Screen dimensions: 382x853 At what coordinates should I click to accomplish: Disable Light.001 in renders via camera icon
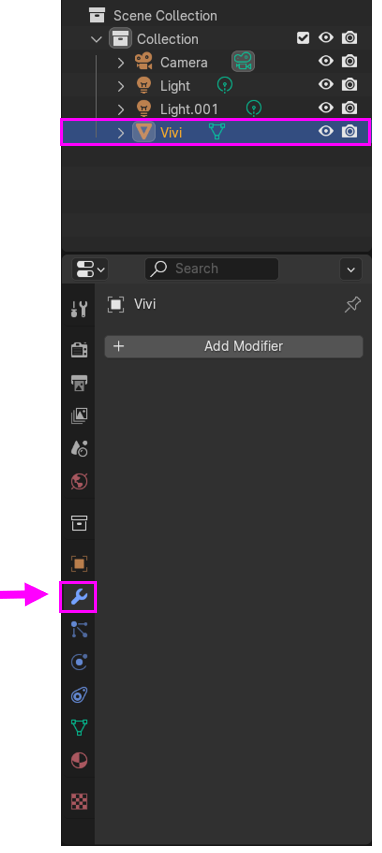click(x=349, y=108)
